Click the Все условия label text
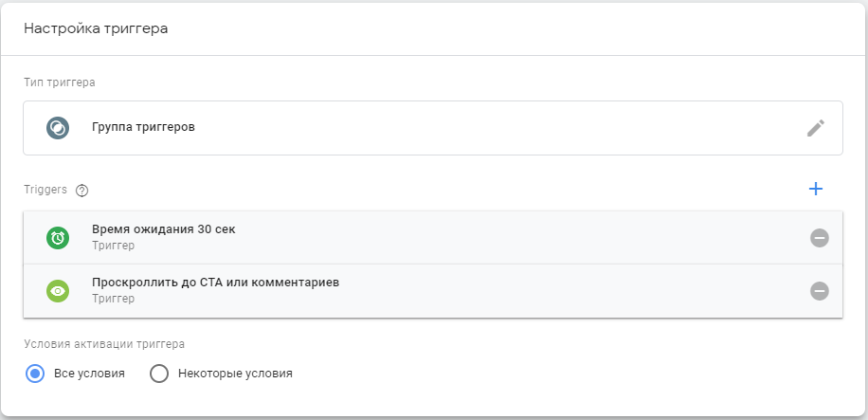 (x=89, y=374)
